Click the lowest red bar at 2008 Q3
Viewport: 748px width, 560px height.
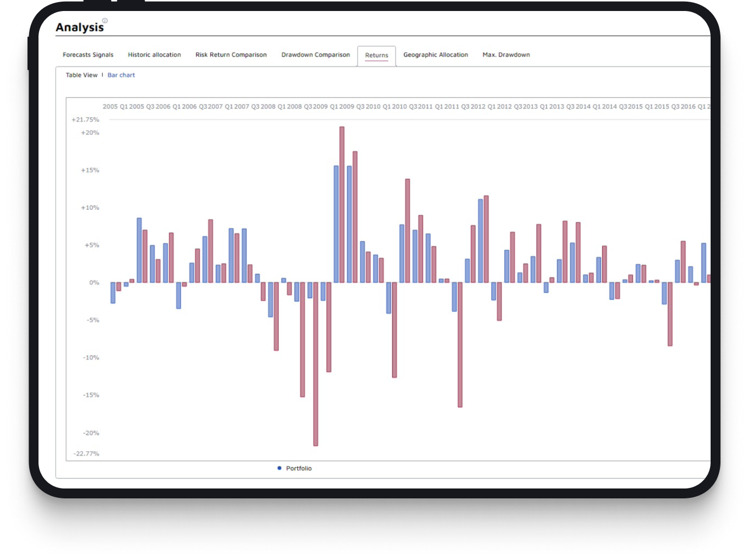[x=316, y=364]
